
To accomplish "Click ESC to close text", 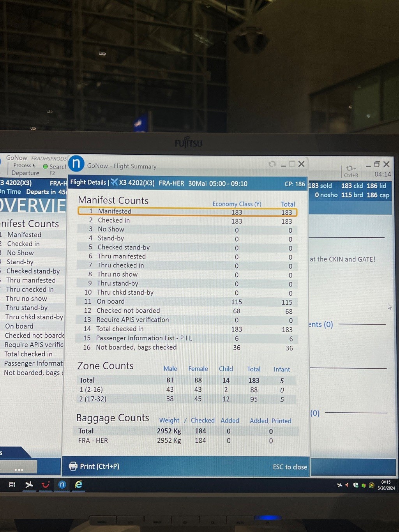I will (x=290, y=467).
